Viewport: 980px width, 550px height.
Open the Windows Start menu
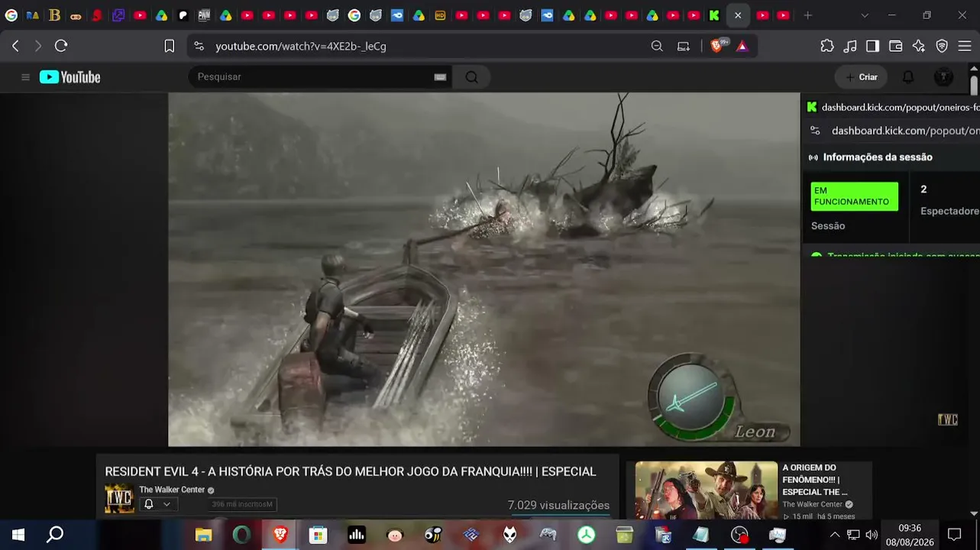click(x=18, y=535)
